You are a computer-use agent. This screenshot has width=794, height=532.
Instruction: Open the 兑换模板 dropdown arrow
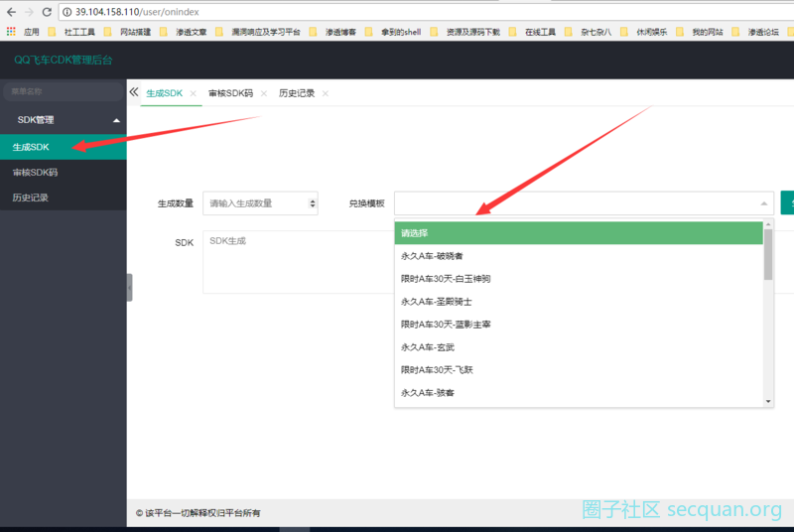pyautogui.click(x=764, y=203)
